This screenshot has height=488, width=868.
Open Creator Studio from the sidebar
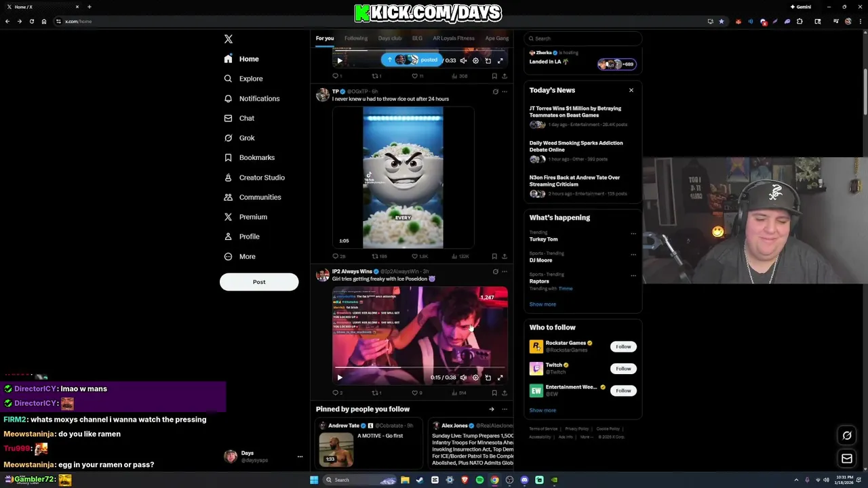pos(254,178)
